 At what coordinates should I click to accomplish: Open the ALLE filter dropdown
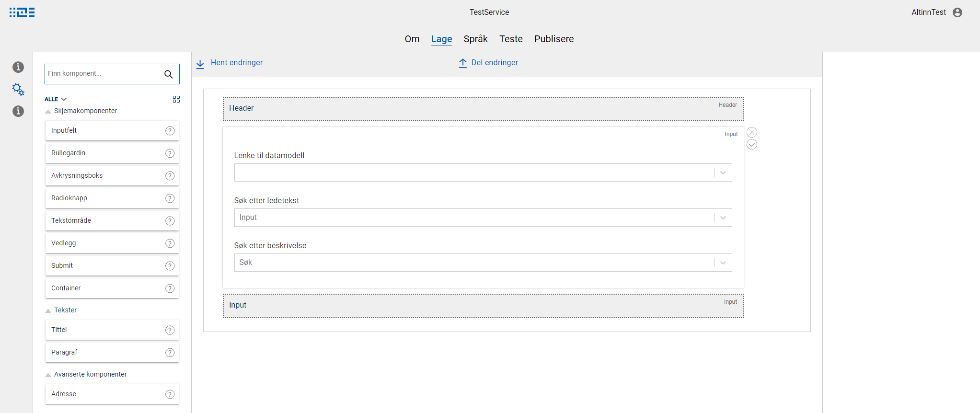[x=56, y=99]
